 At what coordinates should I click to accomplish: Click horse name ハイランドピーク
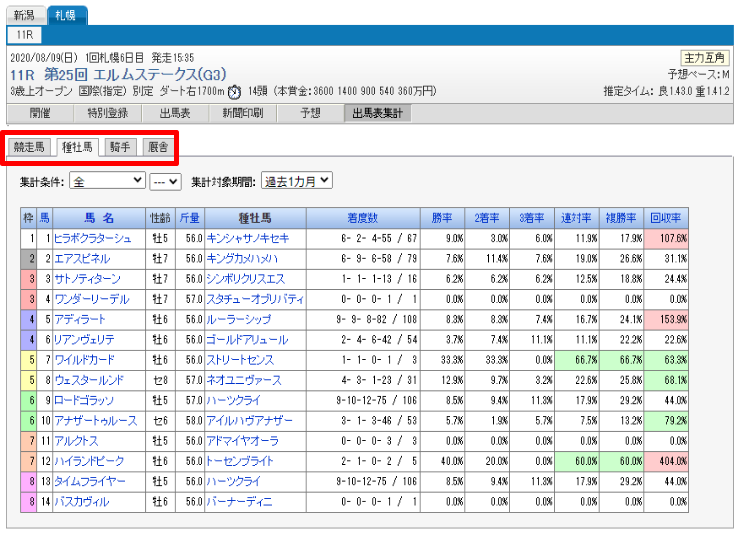coord(91,461)
